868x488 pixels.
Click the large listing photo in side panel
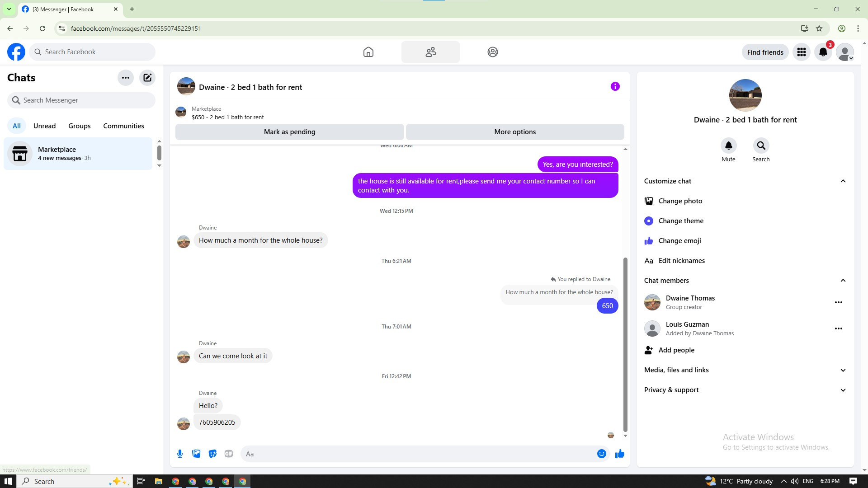(745, 95)
